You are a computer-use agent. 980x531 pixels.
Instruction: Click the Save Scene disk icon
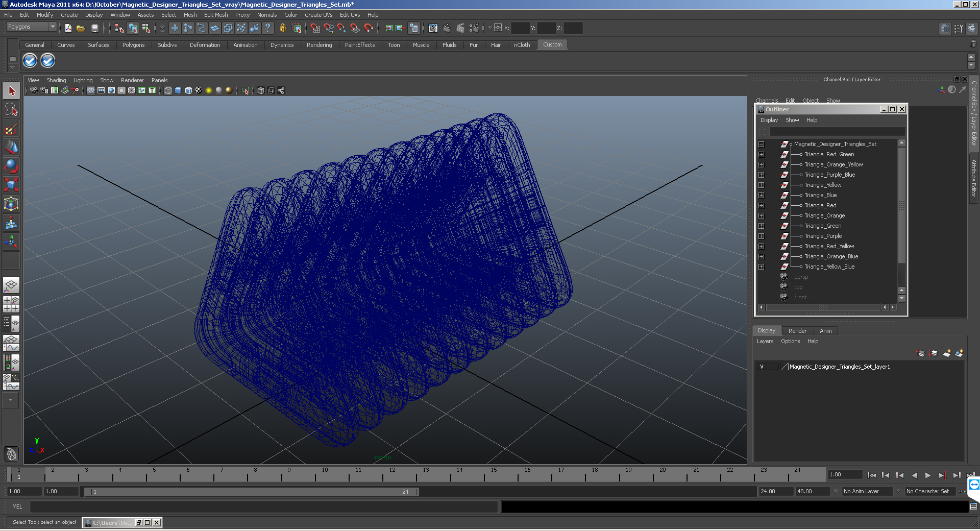coord(94,28)
